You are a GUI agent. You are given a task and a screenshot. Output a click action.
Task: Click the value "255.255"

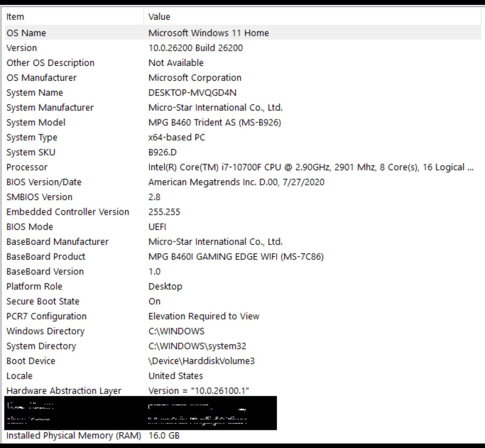(x=164, y=212)
